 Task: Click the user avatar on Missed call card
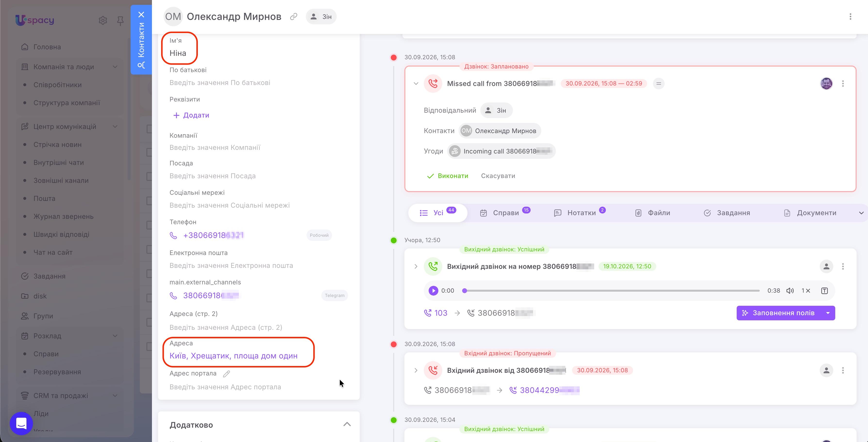coord(826,84)
